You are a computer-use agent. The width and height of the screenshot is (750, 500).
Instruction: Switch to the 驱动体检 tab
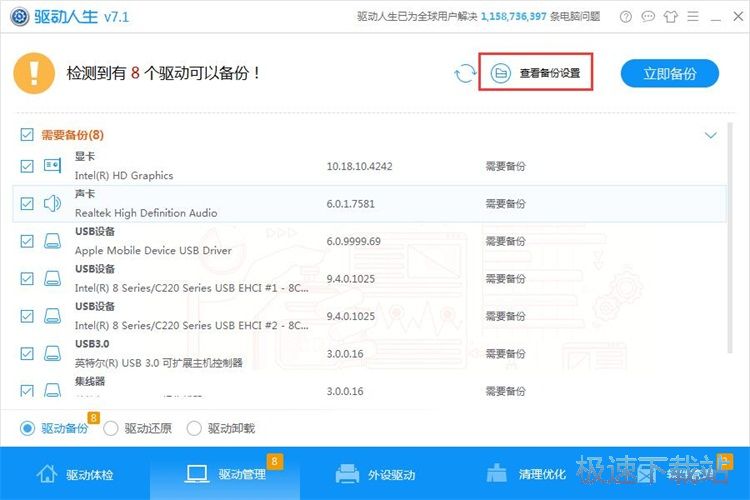75,474
